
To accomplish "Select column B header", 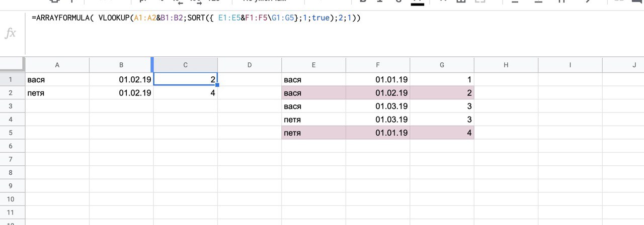I will pos(121,64).
